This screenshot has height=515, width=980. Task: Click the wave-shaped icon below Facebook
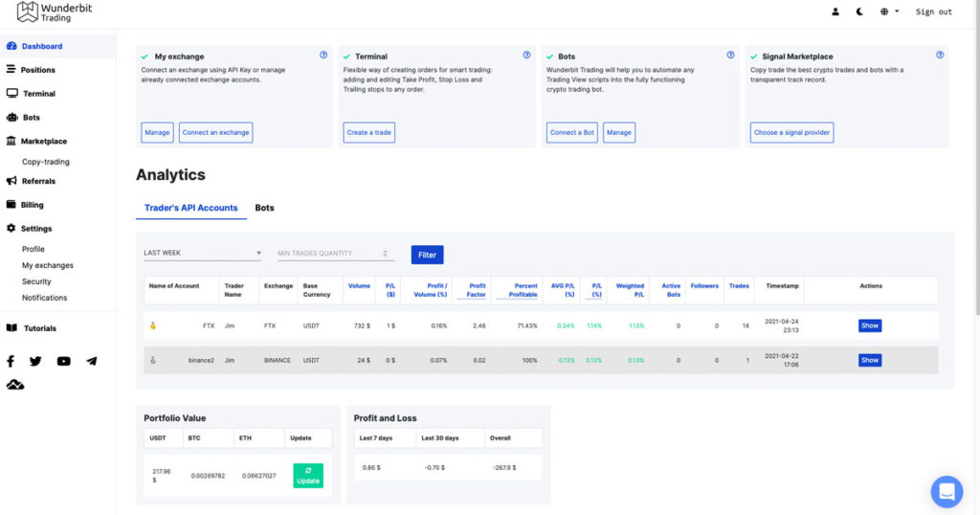click(x=15, y=385)
